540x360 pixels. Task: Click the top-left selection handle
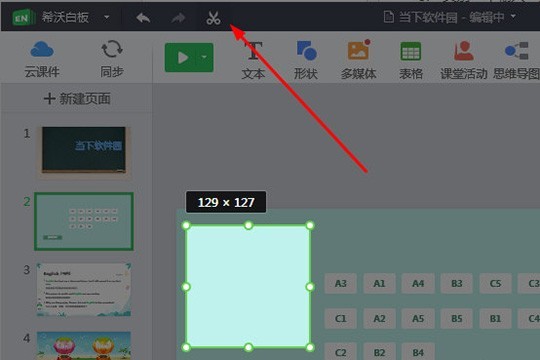click(186, 226)
